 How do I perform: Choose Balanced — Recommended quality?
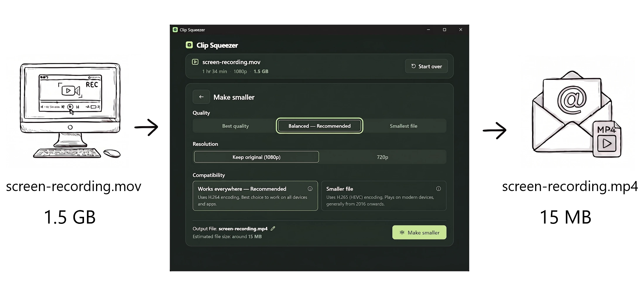(319, 126)
